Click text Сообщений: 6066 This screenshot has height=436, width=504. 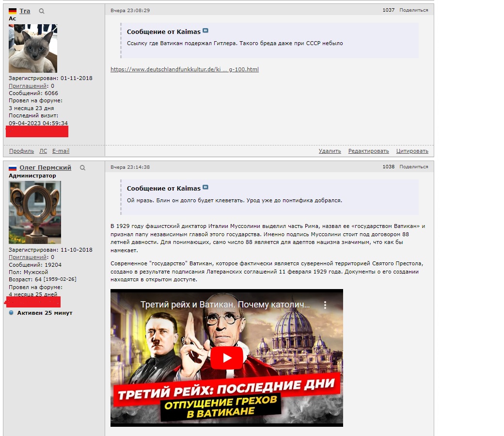pos(33,93)
